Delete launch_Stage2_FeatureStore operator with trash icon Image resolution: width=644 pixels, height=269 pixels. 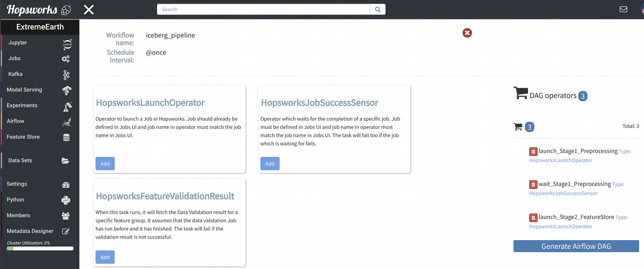pos(533,217)
